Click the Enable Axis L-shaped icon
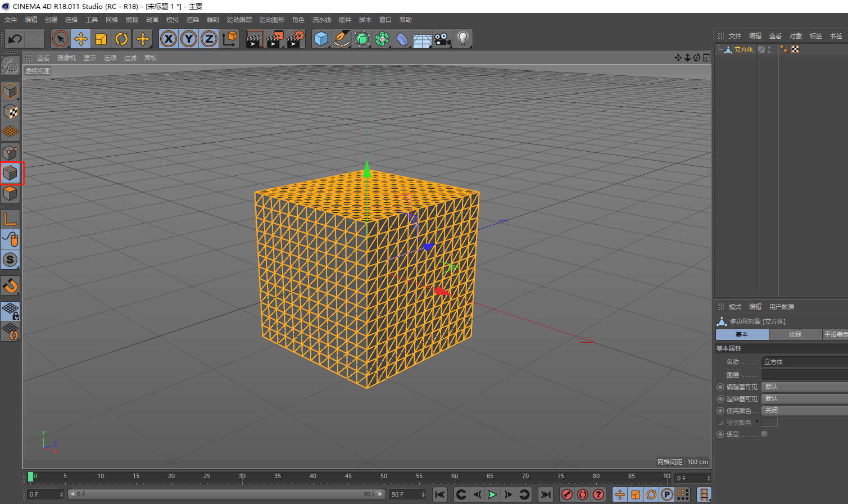848x504 pixels. pos(11,220)
